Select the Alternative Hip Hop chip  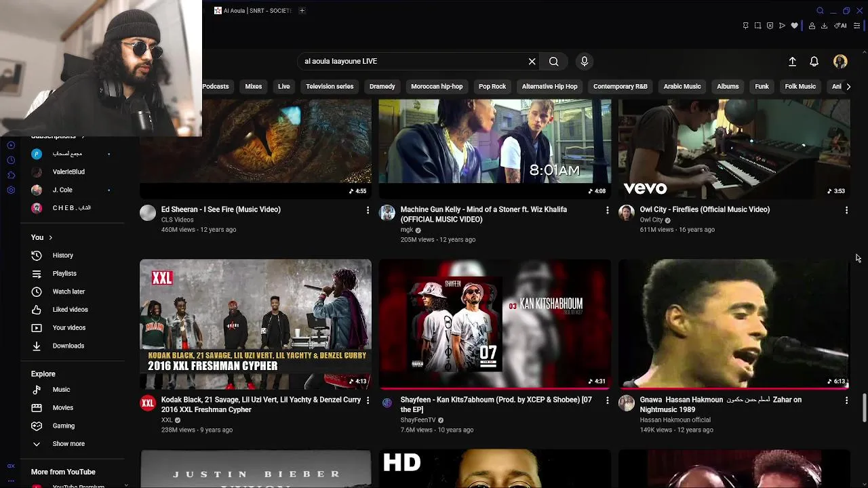(x=549, y=87)
